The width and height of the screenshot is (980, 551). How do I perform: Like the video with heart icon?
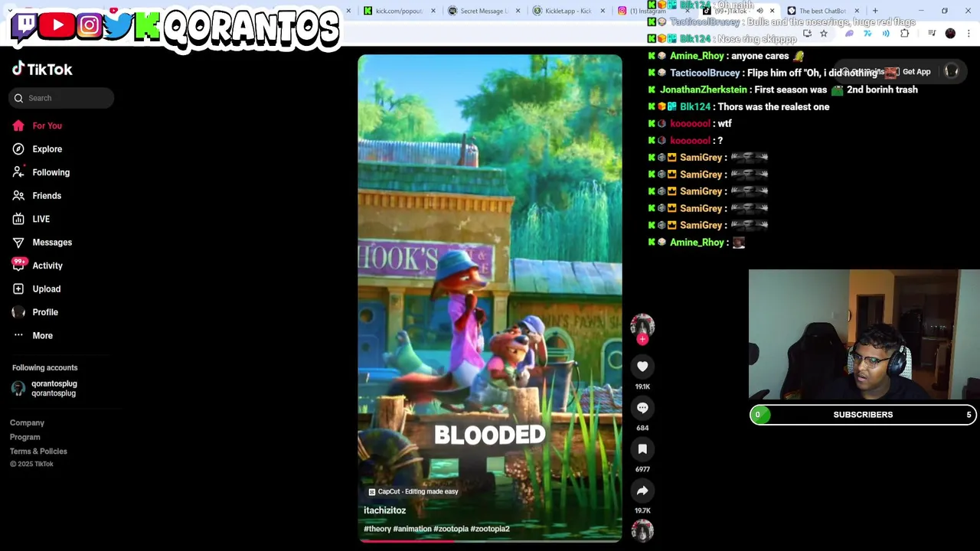642,367
